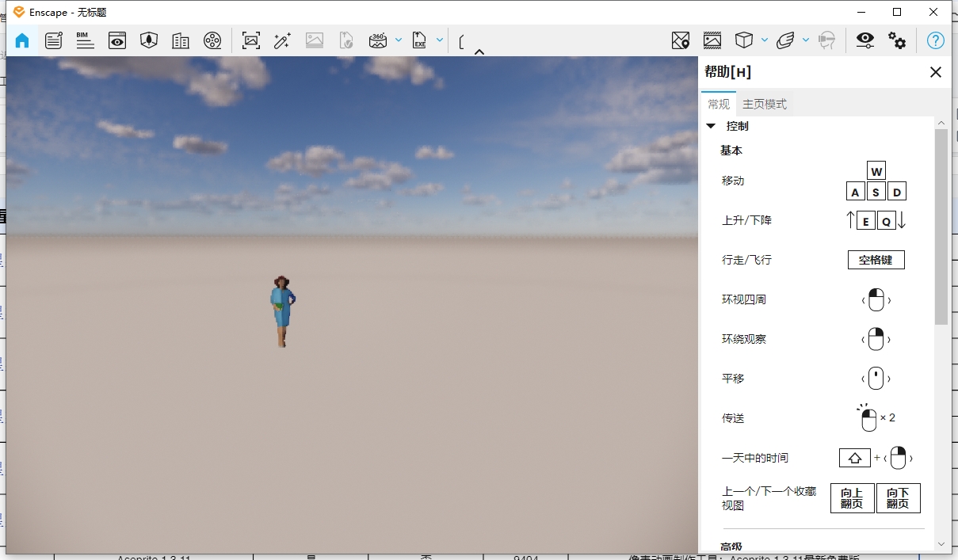The width and height of the screenshot is (958, 560).
Task: Click the building materials icon
Action: (x=181, y=40)
